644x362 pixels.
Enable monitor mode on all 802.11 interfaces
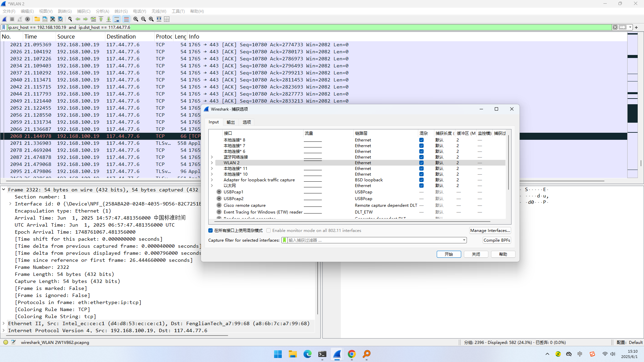pyautogui.click(x=268, y=231)
